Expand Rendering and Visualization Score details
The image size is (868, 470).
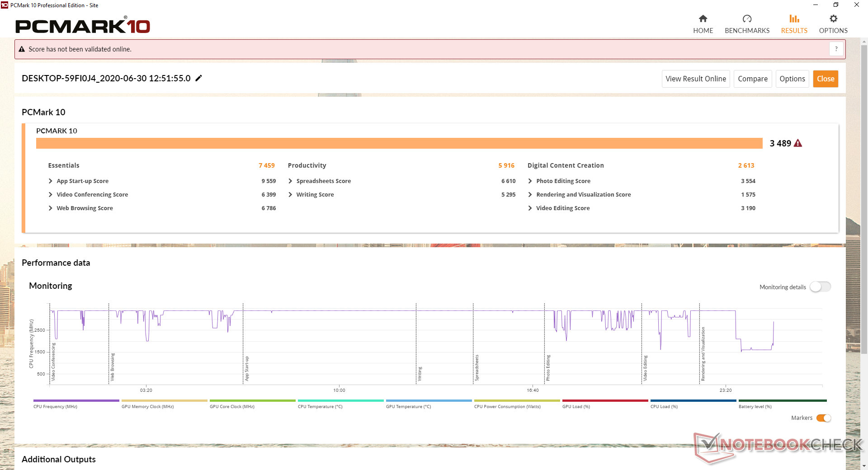(x=530, y=194)
